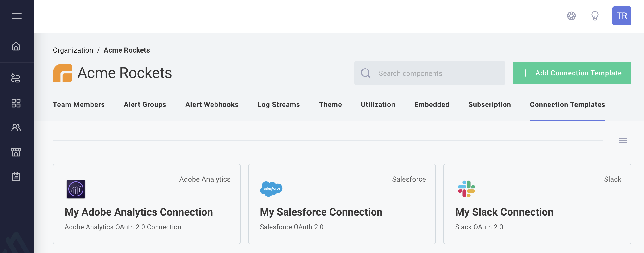Switch to the Alert Webhooks tab
Screen dimensions: 644x253
point(212,104)
